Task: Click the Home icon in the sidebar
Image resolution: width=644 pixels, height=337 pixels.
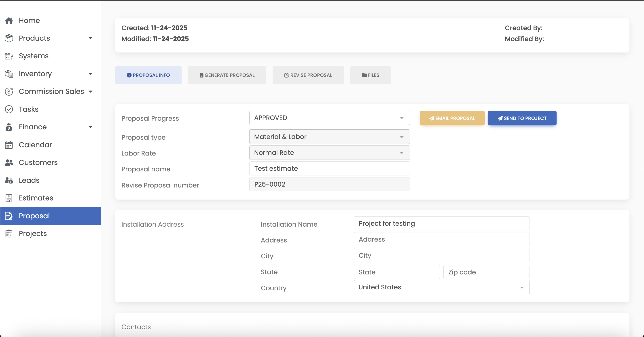Action: point(9,21)
